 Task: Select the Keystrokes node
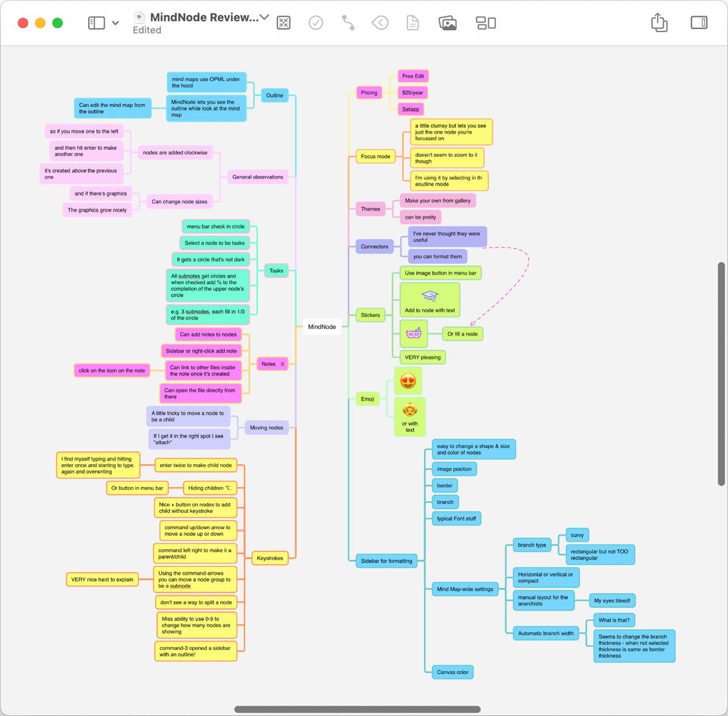click(x=270, y=558)
